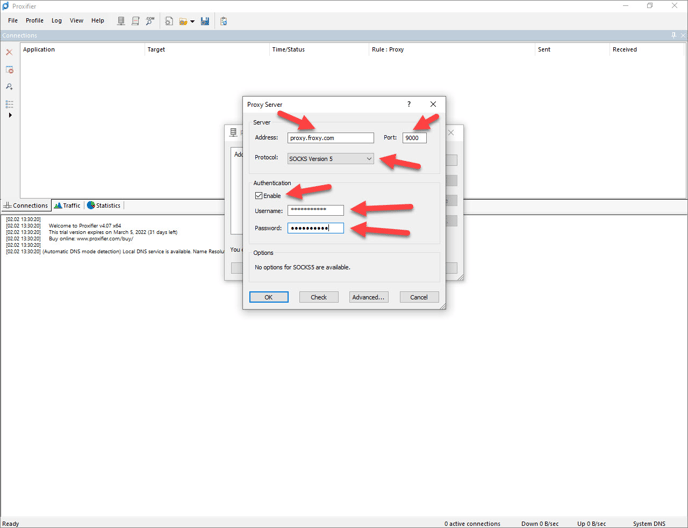Click the 'Buy online: www.proxifier.com/buy/' log line
Image resolution: width=688 pixels, height=528 pixels.
(x=91, y=239)
